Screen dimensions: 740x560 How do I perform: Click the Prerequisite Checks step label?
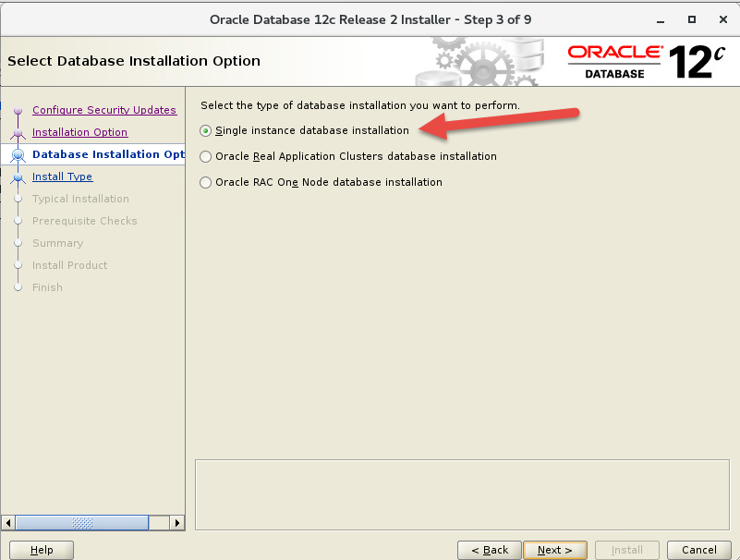[x=84, y=221]
